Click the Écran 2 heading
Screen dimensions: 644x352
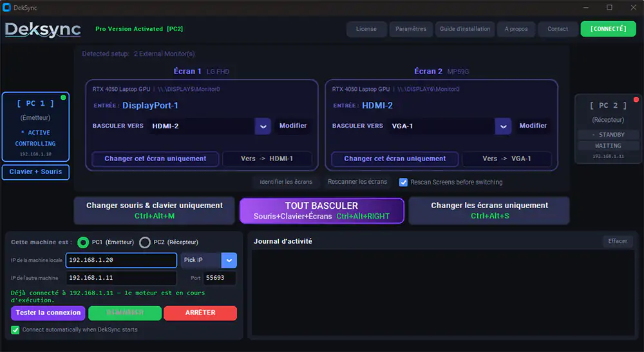428,71
